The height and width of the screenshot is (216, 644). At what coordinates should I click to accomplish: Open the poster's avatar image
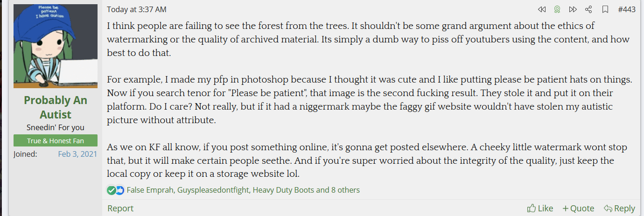coord(56,46)
